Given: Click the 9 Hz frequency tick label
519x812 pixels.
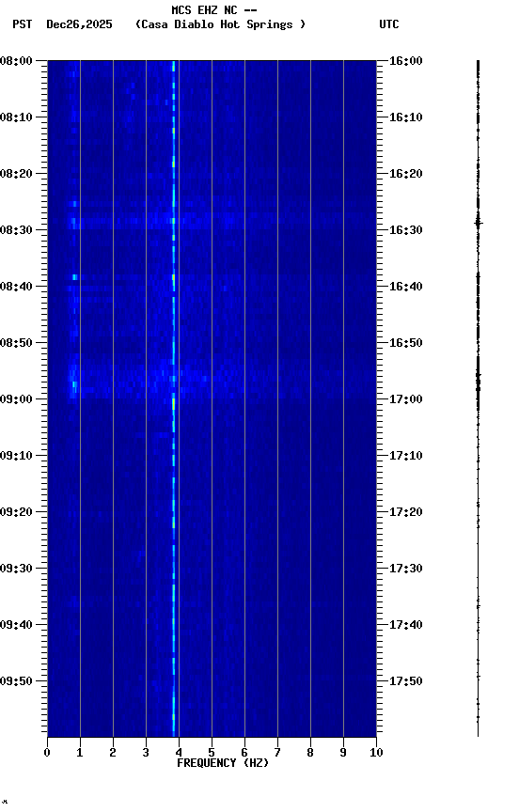Looking at the screenshot, I should pyautogui.click(x=343, y=753).
